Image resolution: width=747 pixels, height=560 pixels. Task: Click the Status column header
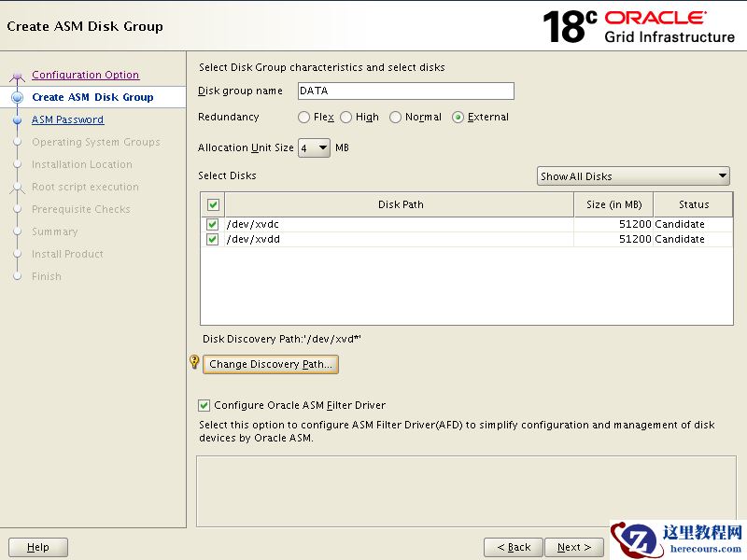693,204
